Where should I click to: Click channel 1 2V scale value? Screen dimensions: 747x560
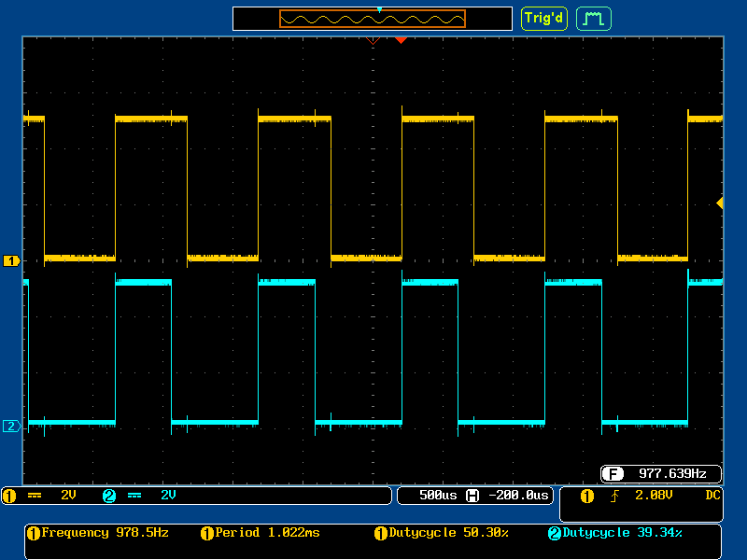click(68, 496)
